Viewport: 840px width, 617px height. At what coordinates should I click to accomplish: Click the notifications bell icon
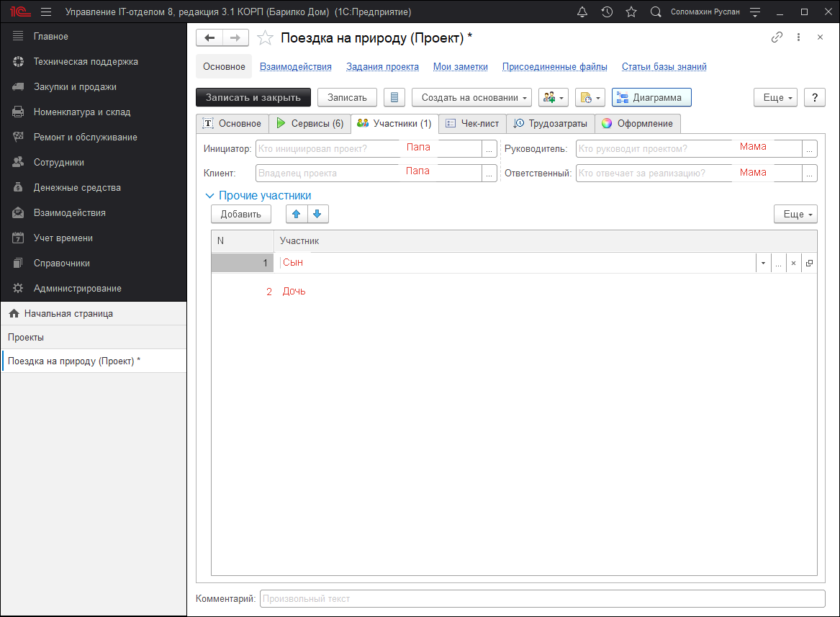582,12
